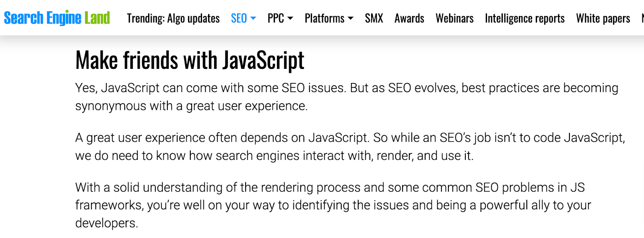Expand the PPC dropdown arrow
The image size is (644, 238).
[x=290, y=19]
